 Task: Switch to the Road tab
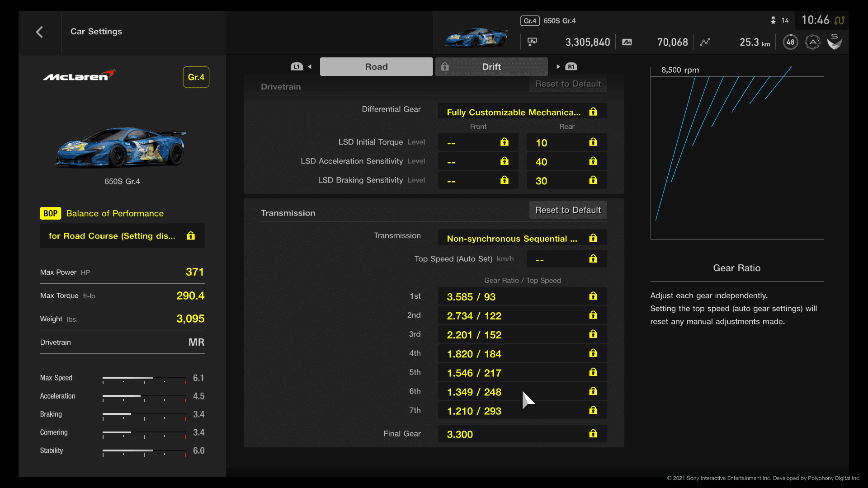(x=376, y=67)
